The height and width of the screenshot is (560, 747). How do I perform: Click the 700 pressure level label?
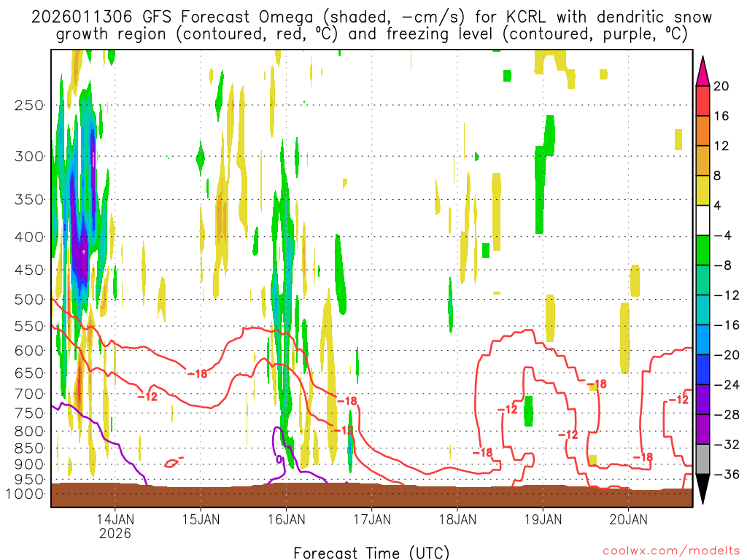(x=29, y=394)
